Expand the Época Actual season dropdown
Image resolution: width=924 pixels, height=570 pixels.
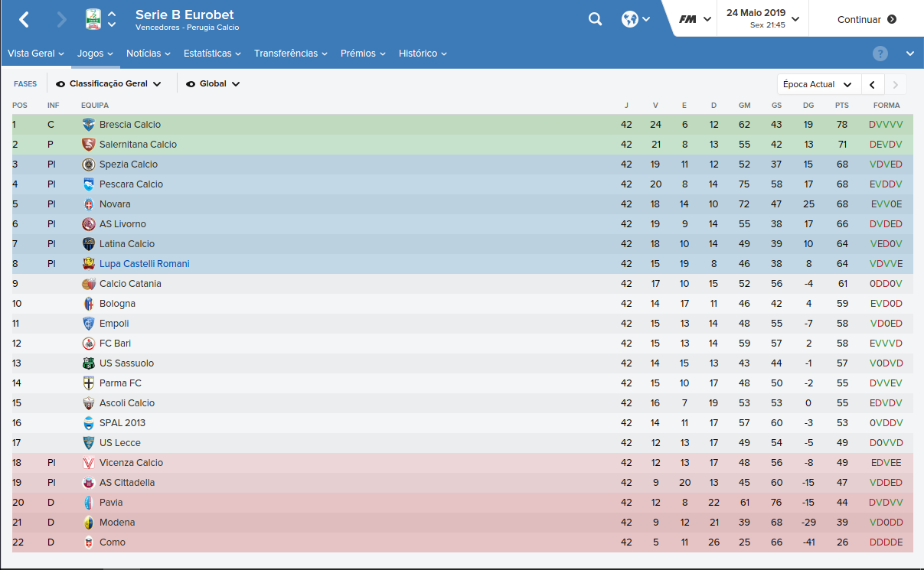pos(818,84)
